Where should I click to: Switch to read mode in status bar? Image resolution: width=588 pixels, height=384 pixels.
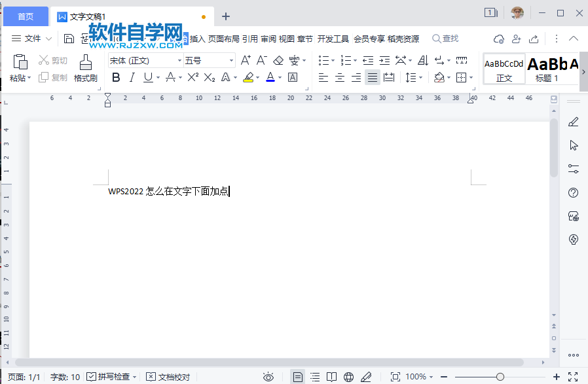(331, 377)
